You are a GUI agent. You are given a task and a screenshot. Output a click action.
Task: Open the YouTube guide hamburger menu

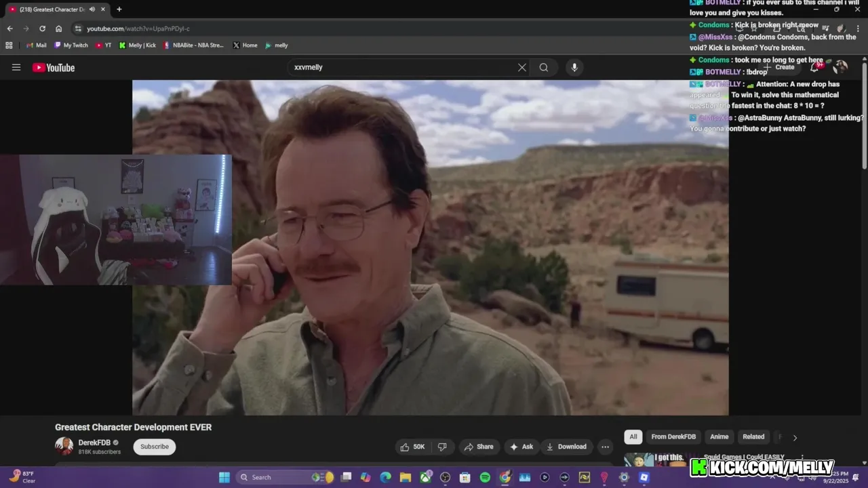[x=16, y=67]
